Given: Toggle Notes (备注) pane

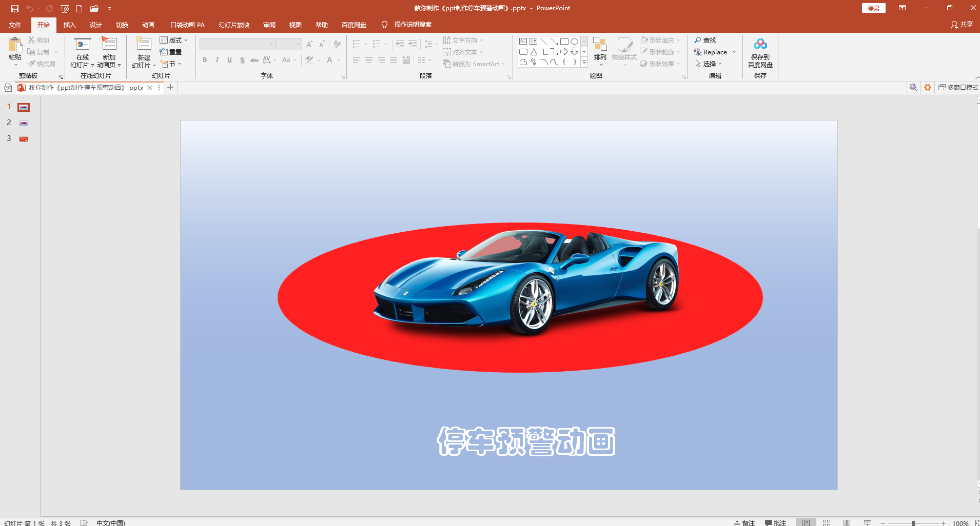Looking at the screenshot, I should 744,523.
